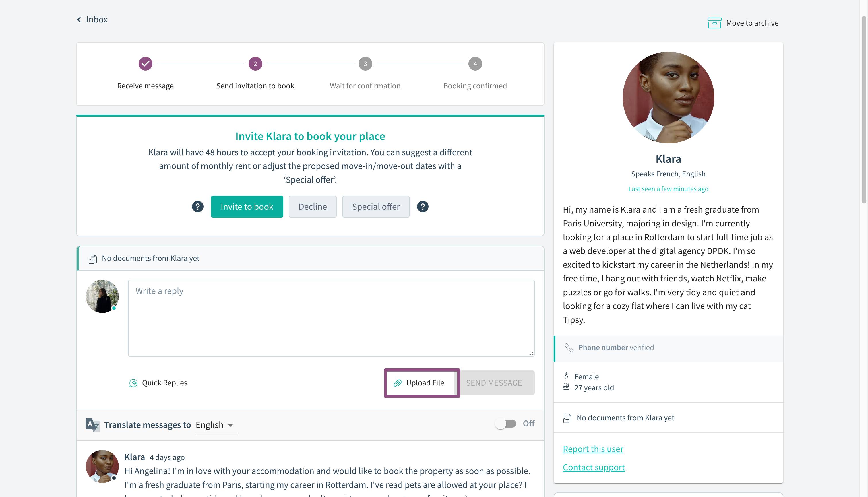Screen dimensions: 868x497
Task: Select step 2 Send invitation to book
Action: [255, 64]
